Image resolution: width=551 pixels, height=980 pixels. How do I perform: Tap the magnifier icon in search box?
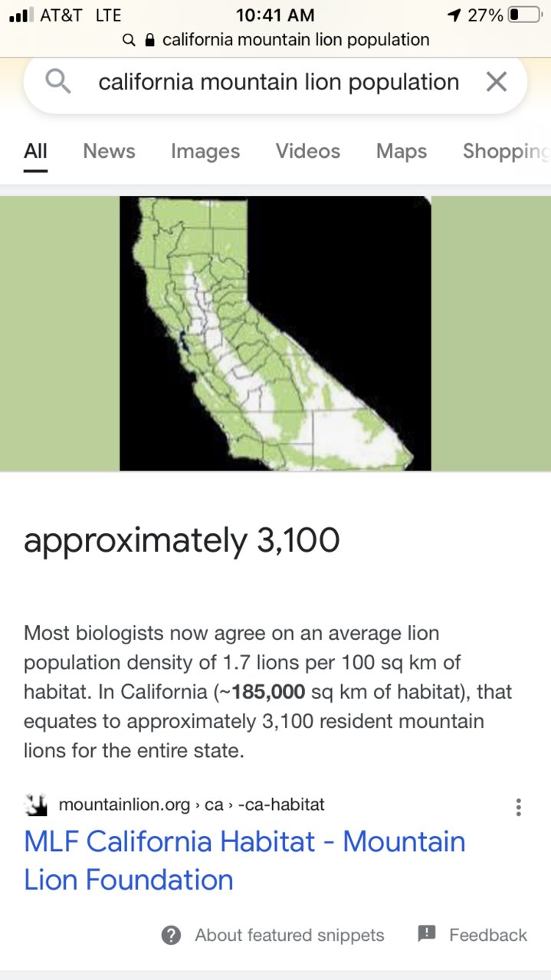coord(58,81)
